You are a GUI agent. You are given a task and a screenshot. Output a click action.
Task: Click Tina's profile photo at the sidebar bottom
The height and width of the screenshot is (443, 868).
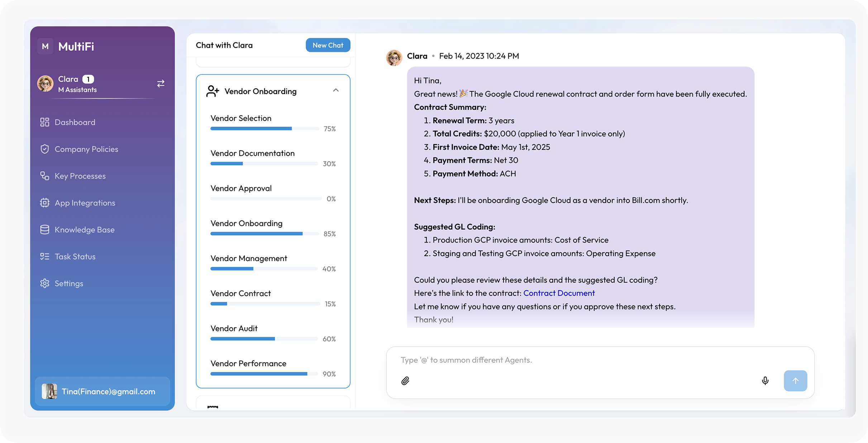(49, 391)
